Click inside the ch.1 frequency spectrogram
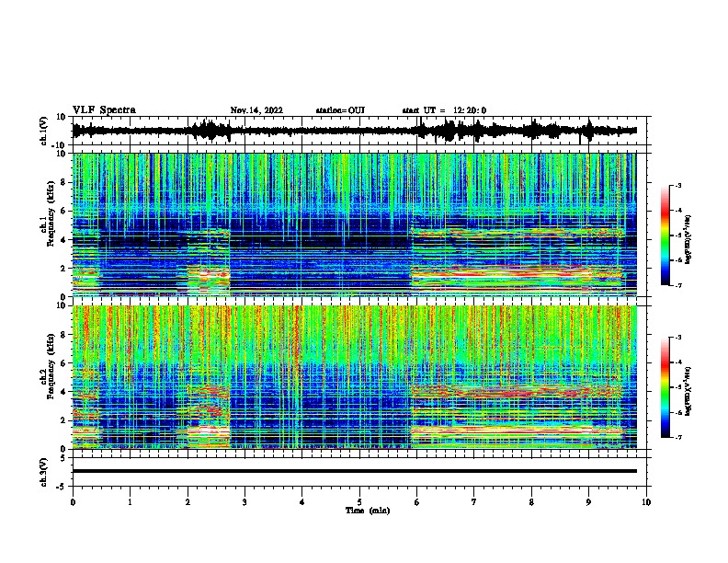 pyautogui.click(x=354, y=224)
